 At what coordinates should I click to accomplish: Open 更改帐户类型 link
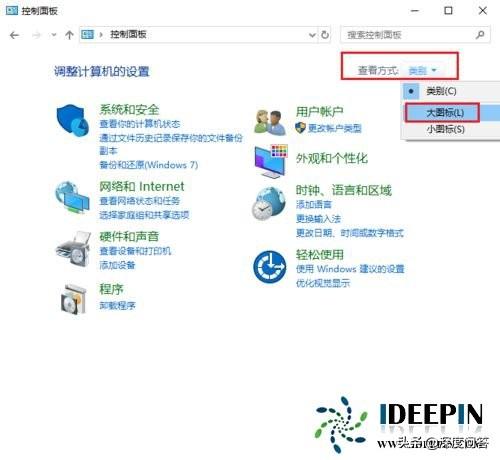click(334, 128)
